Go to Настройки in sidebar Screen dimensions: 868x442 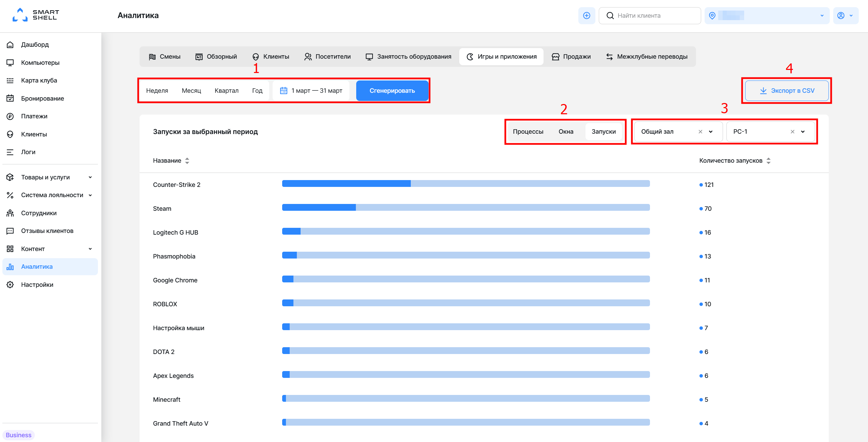[50, 285]
